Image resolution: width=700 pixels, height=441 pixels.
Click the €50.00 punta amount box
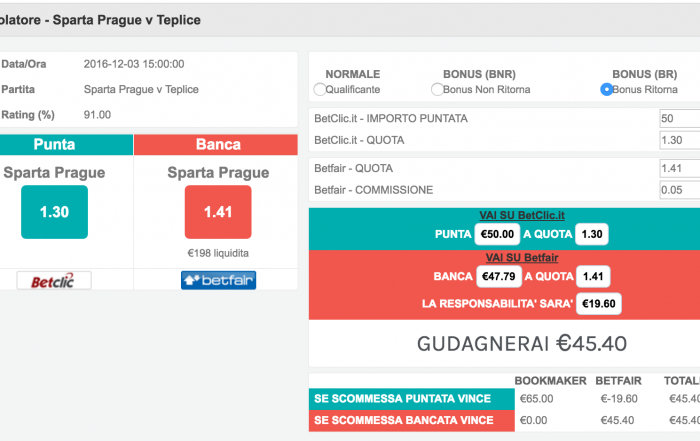click(x=497, y=234)
